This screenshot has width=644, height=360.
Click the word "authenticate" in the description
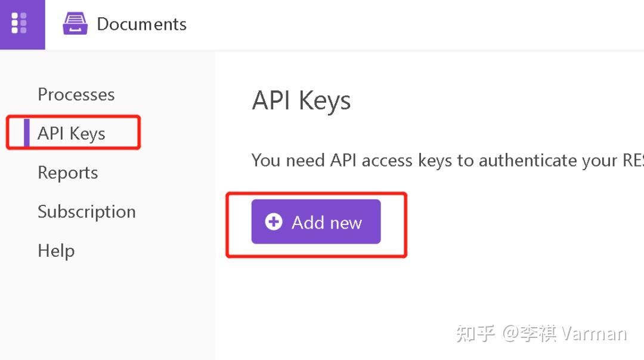point(526,160)
